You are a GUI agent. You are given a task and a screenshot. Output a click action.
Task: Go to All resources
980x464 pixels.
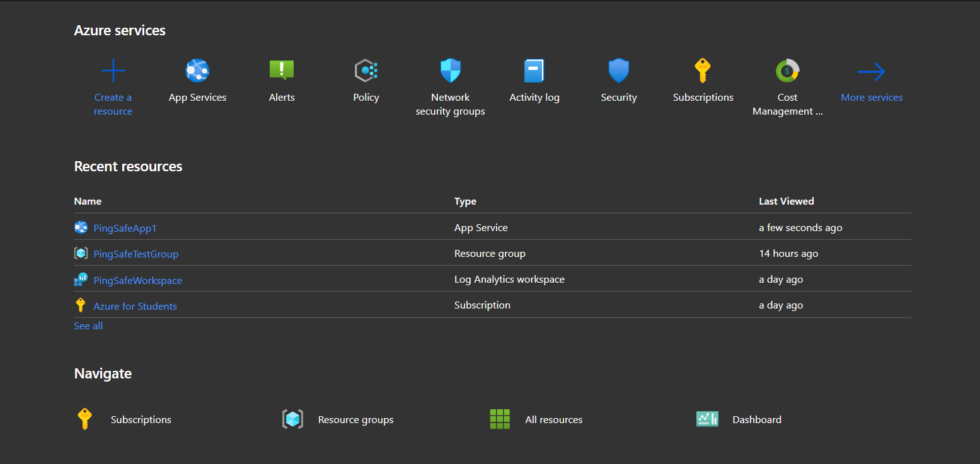pyautogui.click(x=553, y=419)
